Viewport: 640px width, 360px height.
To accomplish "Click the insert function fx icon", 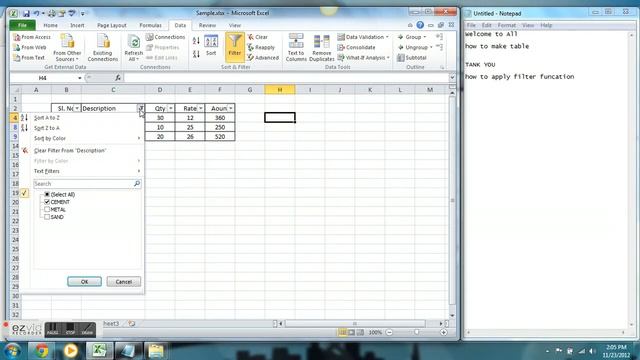I will click(x=118, y=78).
